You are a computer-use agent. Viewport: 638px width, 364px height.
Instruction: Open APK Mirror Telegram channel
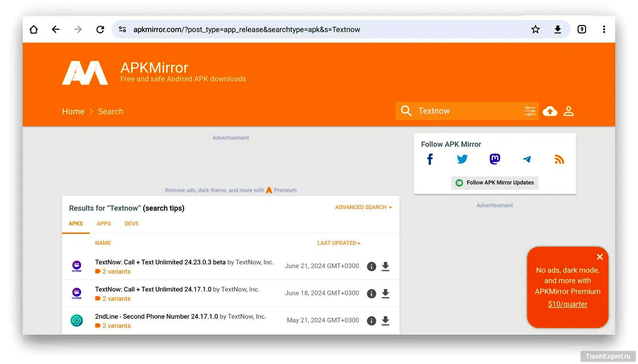tap(527, 159)
